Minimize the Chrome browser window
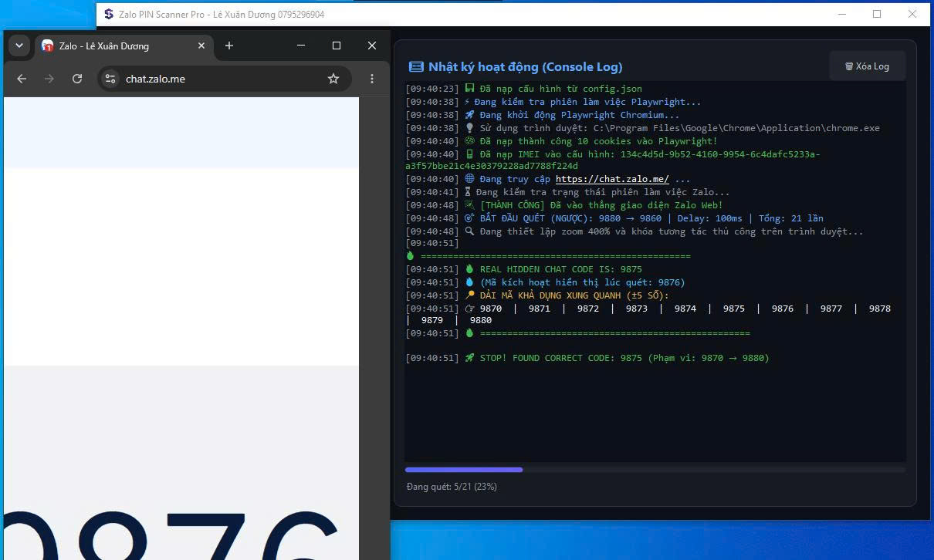The height and width of the screenshot is (560, 934). [x=301, y=46]
